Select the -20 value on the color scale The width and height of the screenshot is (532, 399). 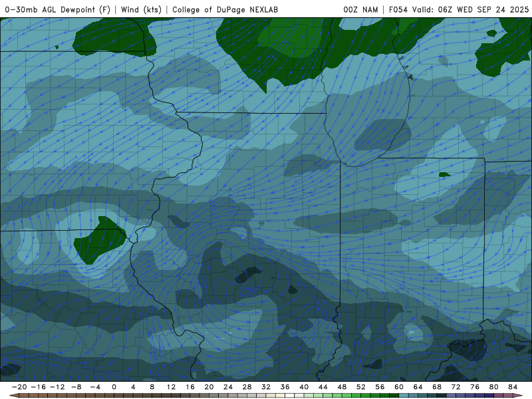point(19,387)
